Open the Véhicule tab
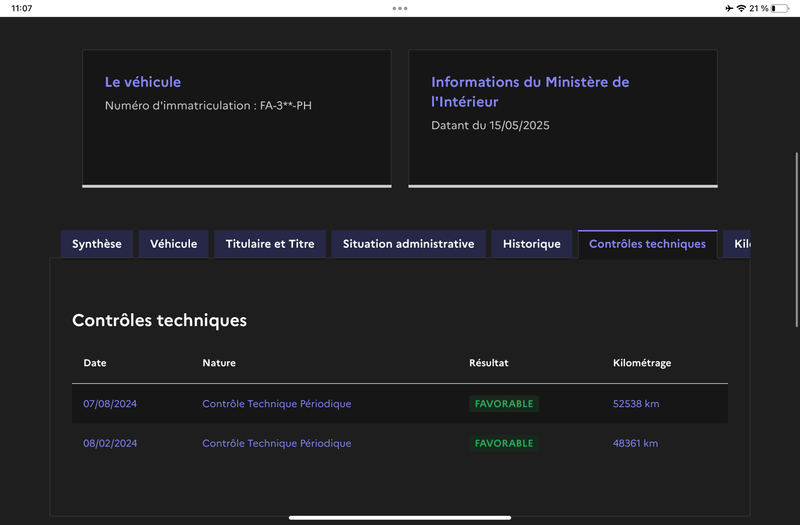 (174, 244)
